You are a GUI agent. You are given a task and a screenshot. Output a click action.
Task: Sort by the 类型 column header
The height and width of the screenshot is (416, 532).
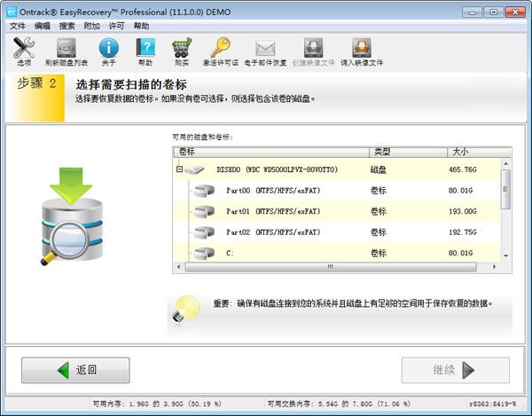408,152
